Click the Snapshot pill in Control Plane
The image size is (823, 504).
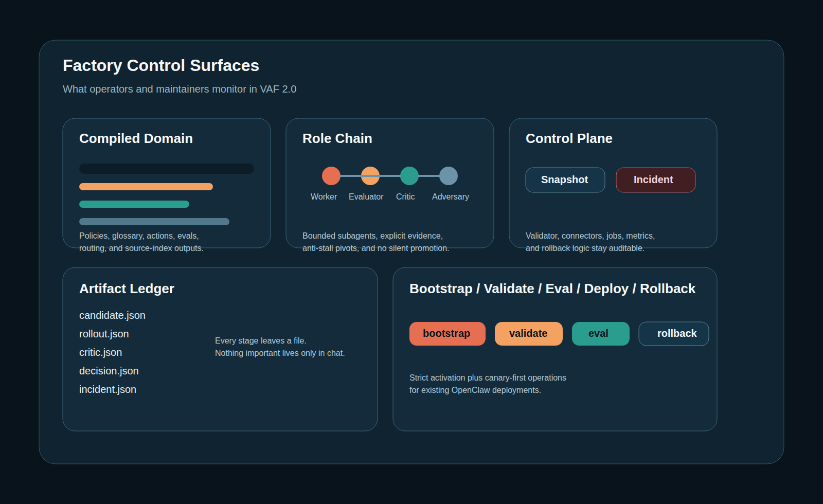[565, 180]
